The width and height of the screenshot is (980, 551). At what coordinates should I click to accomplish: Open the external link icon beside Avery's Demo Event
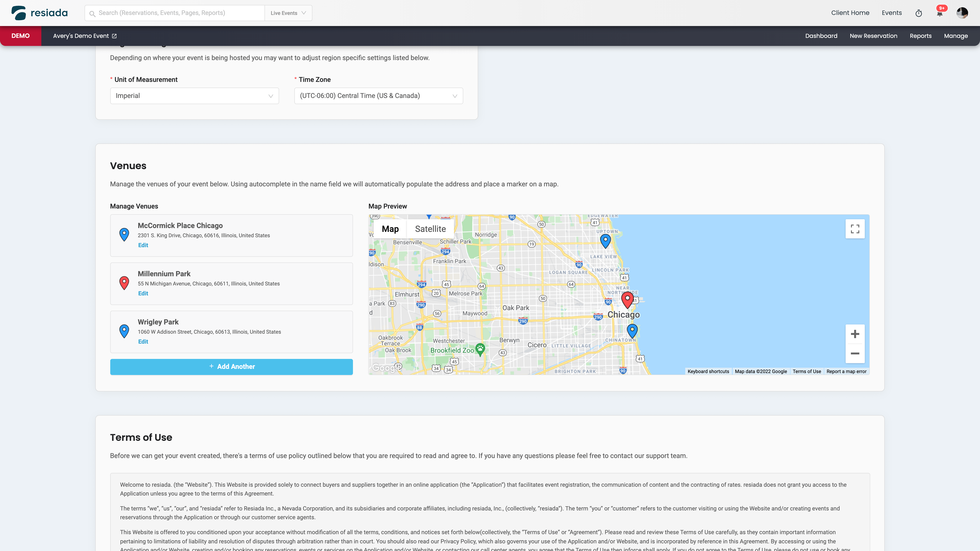(x=114, y=36)
